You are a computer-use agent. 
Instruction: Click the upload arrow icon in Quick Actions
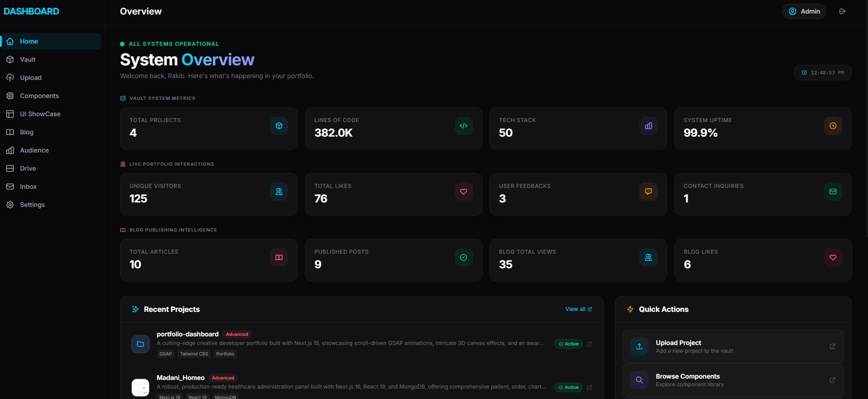[639, 346]
